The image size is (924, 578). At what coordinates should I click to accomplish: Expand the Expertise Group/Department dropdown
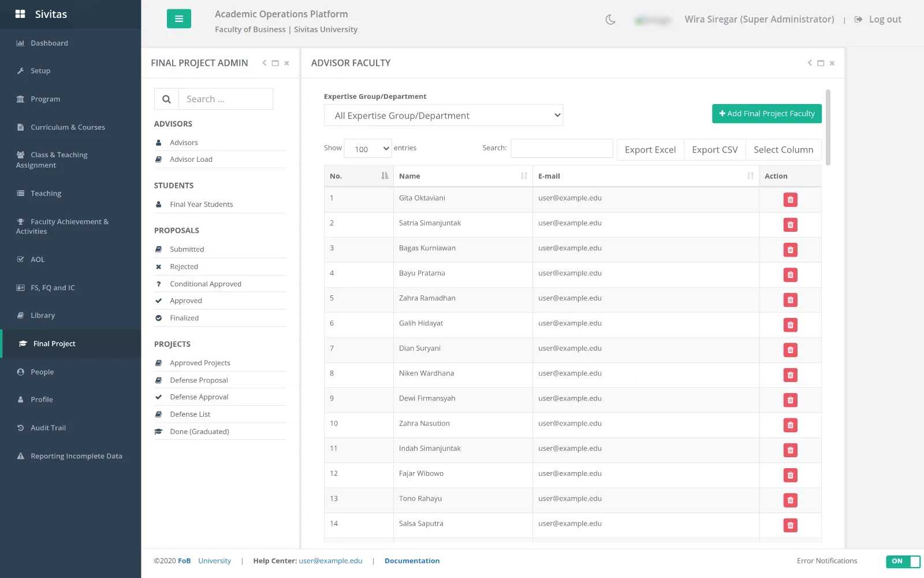click(x=444, y=115)
